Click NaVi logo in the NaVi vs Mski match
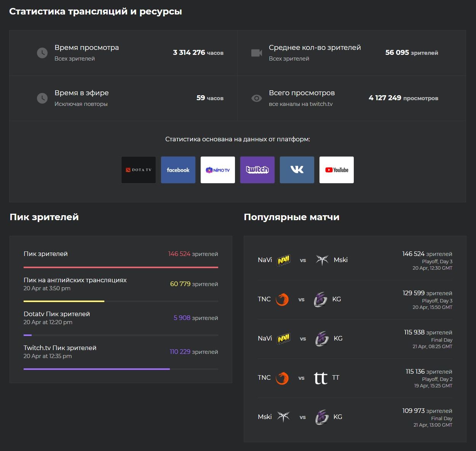Image resolution: width=476 pixels, height=451 pixels. 284,260
